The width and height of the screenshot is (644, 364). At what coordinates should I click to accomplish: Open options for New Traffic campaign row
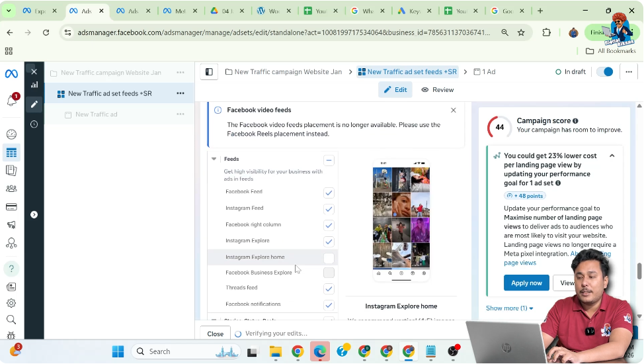(x=181, y=72)
